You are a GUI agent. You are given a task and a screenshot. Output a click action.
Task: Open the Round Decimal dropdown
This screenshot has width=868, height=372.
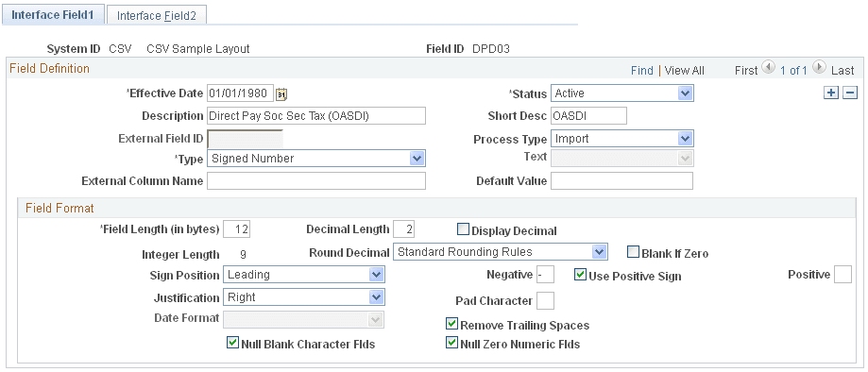501,252
